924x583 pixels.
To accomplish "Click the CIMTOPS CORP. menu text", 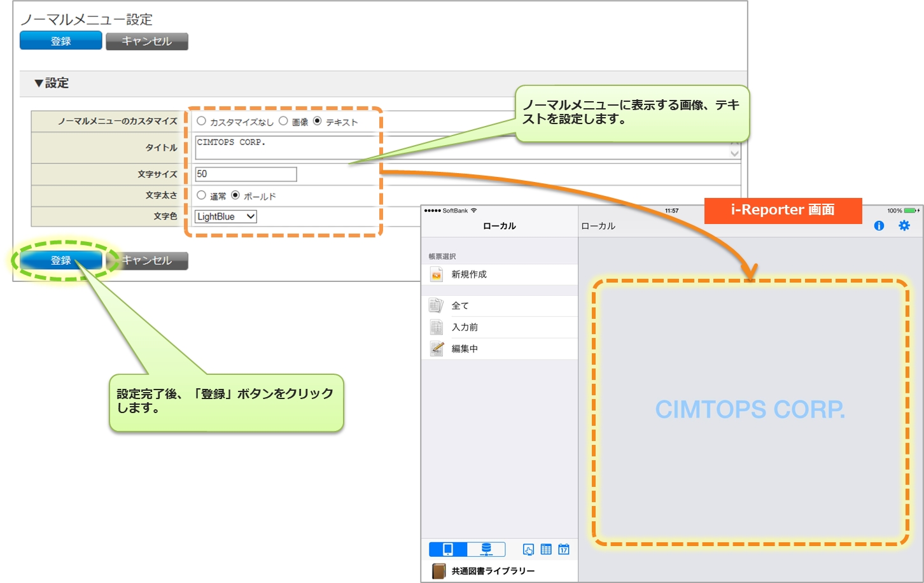I will tap(750, 409).
